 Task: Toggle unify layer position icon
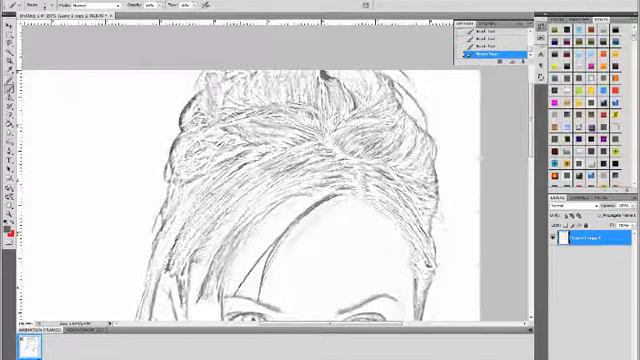pos(567,216)
